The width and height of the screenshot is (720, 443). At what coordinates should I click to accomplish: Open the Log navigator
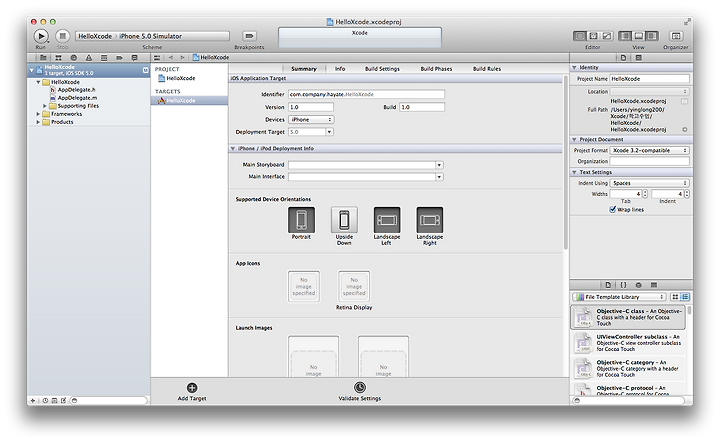[135, 58]
